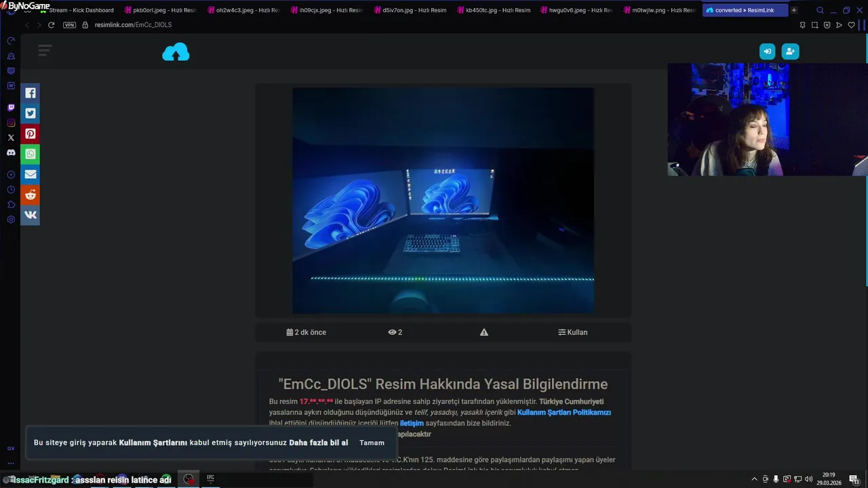The image size is (868, 488).
Task: Click the EmCc_DIOLS legal notice heading
Action: tap(443, 384)
